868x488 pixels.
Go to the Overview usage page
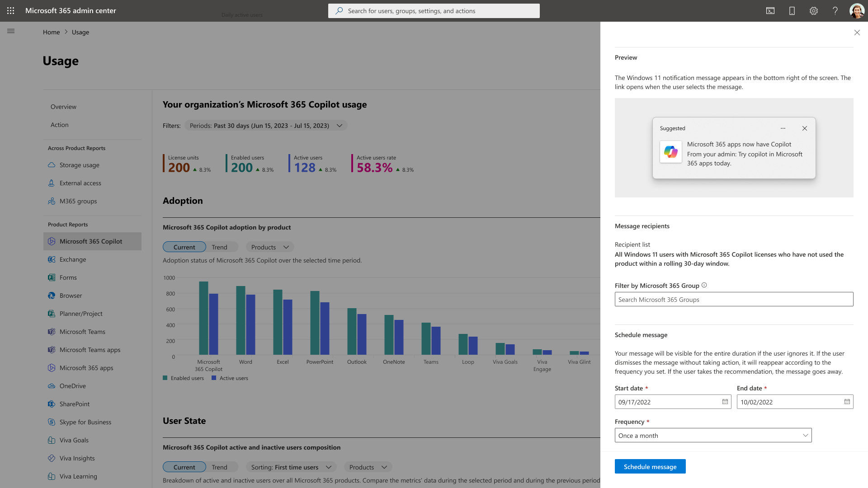63,107
